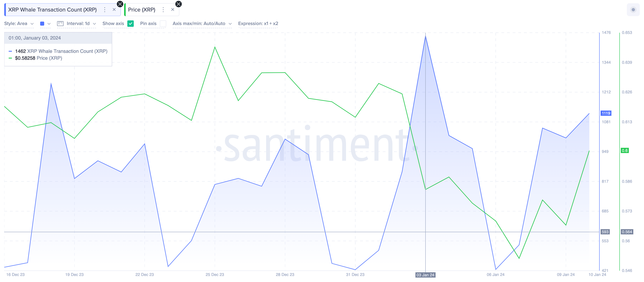This screenshot has height=282, width=644.
Task: Click the interval ruler icon
Action: (60, 23)
